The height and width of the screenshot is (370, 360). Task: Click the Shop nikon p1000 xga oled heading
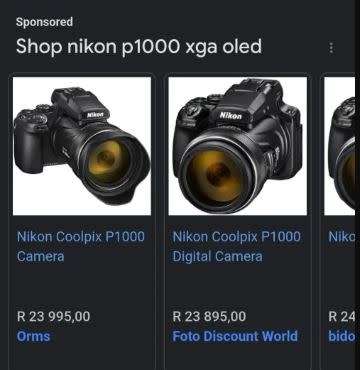pyautogui.click(x=139, y=46)
